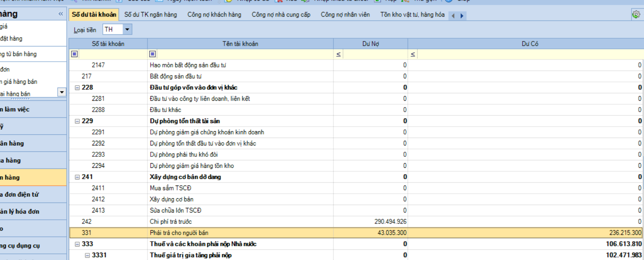This screenshot has height=260, width=644.
Task: Click the ≤ filter operator under Dư Nợ
Action: tap(338, 54)
